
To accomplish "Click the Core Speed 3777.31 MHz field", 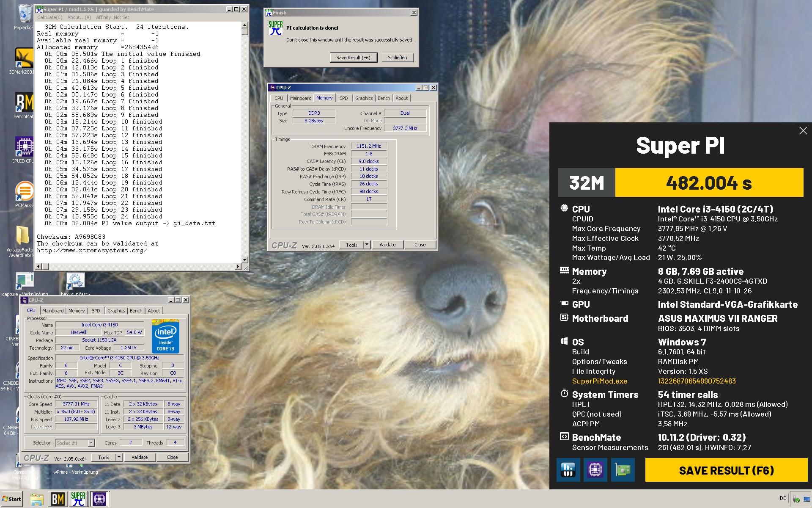I will pos(76,404).
